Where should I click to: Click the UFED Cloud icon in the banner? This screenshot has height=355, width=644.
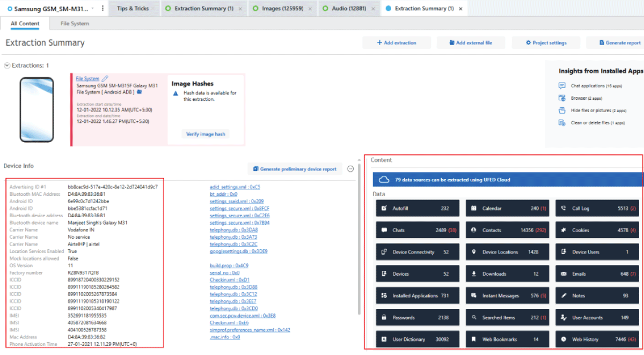pyautogui.click(x=384, y=180)
